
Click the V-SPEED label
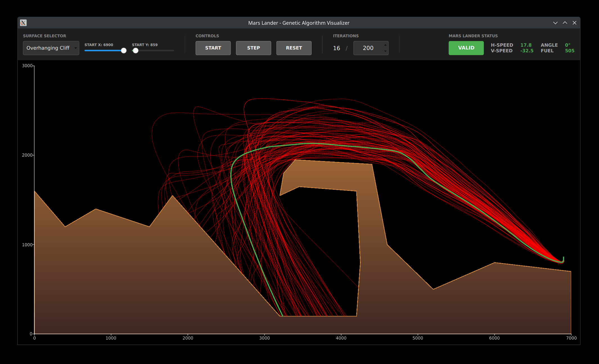point(501,51)
